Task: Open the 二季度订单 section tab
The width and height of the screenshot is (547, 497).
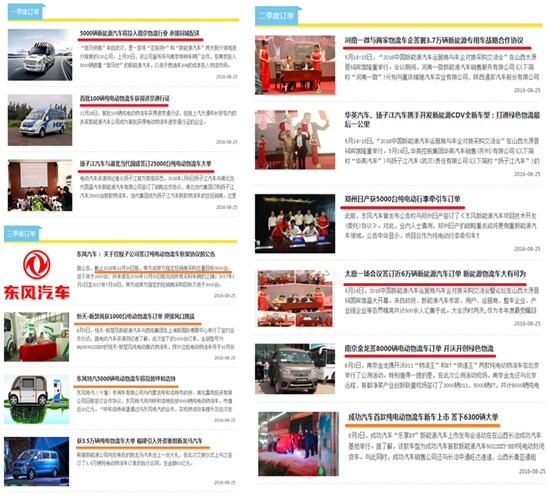Action: coord(276,16)
